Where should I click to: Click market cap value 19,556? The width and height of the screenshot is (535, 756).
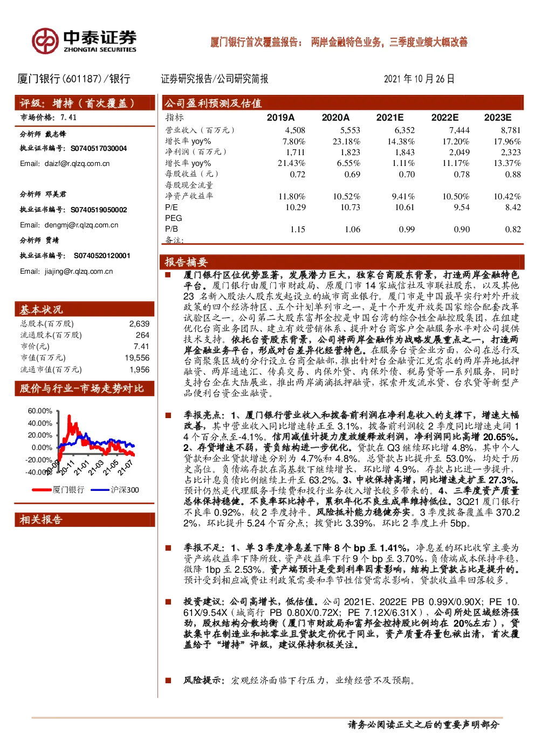click(x=137, y=358)
